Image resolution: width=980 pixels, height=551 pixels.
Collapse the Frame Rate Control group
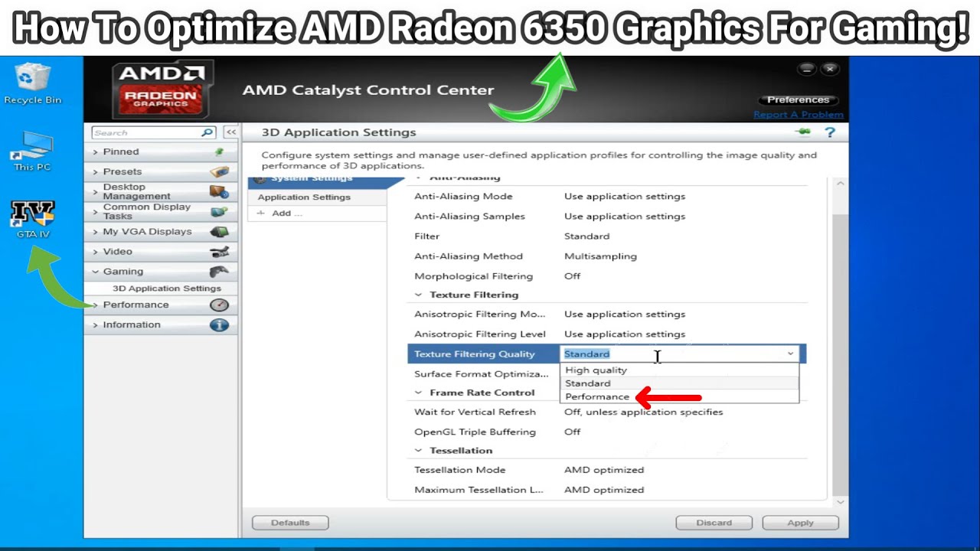point(419,393)
